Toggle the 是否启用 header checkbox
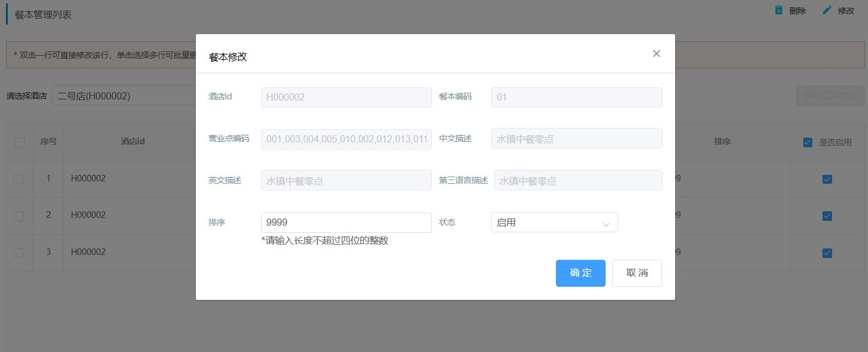The image size is (868, 352). (807, 142)
